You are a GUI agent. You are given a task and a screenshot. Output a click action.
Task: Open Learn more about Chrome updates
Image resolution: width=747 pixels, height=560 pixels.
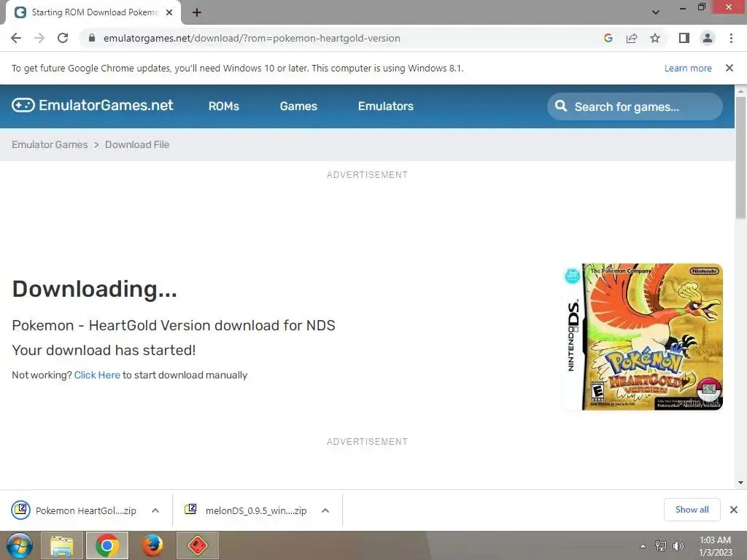[x=688, y=68]
